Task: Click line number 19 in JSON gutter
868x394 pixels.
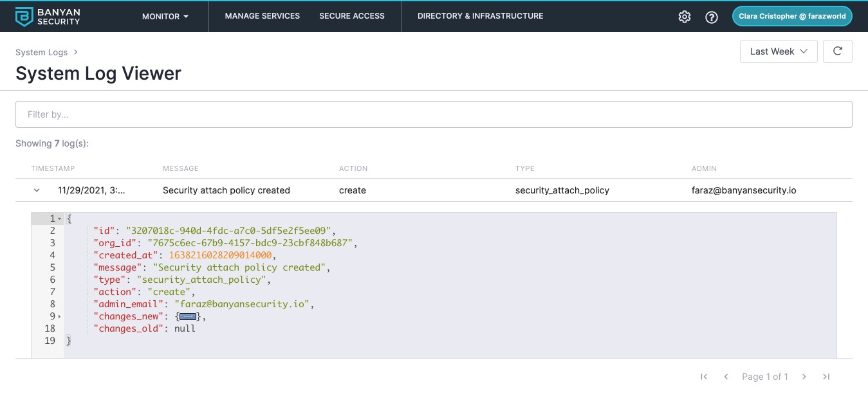Action: pos(50,341)
